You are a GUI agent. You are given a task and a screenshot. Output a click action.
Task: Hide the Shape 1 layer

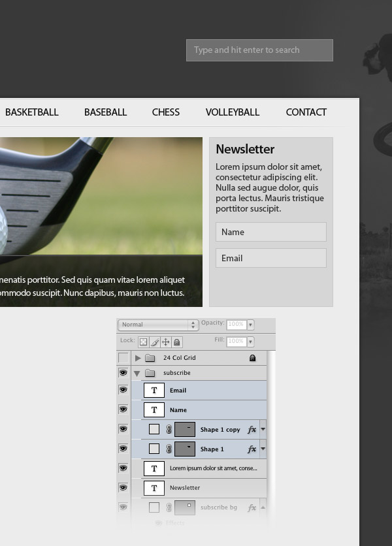tap(123, 449)
